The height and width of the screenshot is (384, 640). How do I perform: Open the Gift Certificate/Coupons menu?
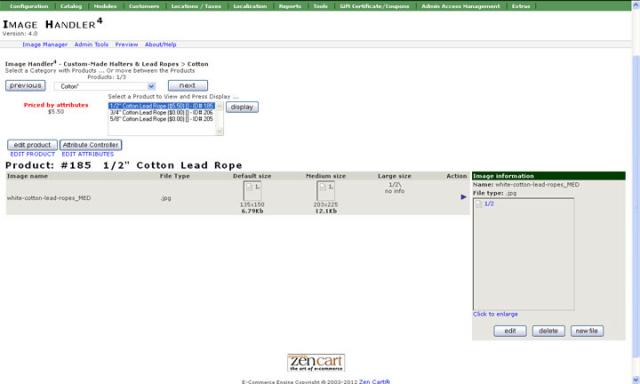[374, 6]
